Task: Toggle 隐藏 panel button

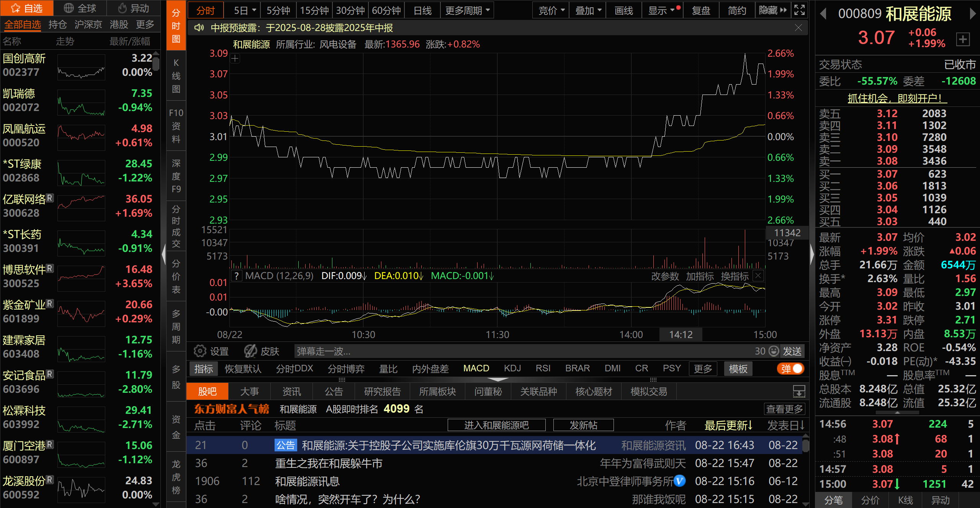Action: click(x=773, y=10)
